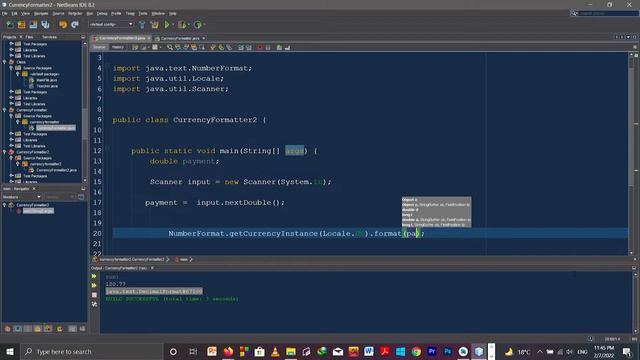Click the Clean and Build Project icon

click(x=155, y=25)
